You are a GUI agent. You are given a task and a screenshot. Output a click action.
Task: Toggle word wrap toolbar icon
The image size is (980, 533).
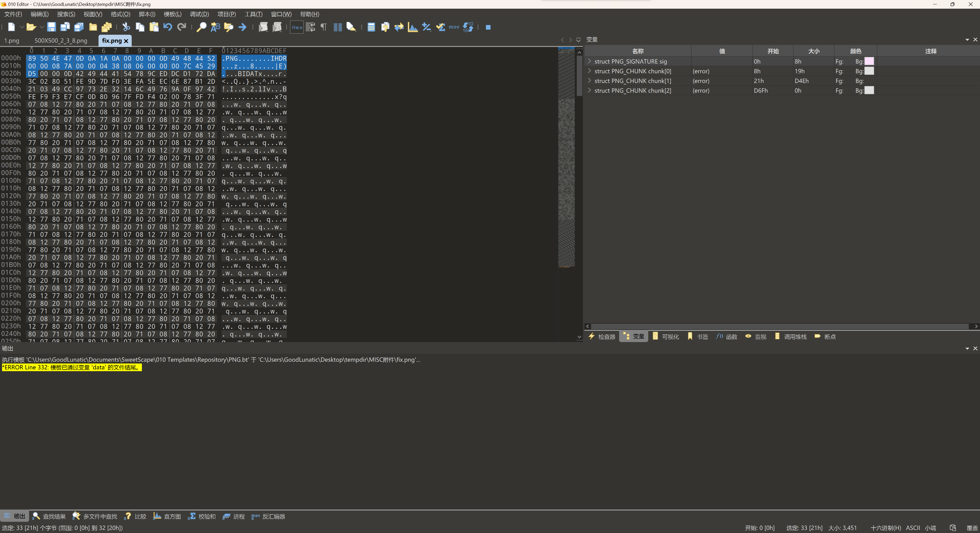click(310, 27)
